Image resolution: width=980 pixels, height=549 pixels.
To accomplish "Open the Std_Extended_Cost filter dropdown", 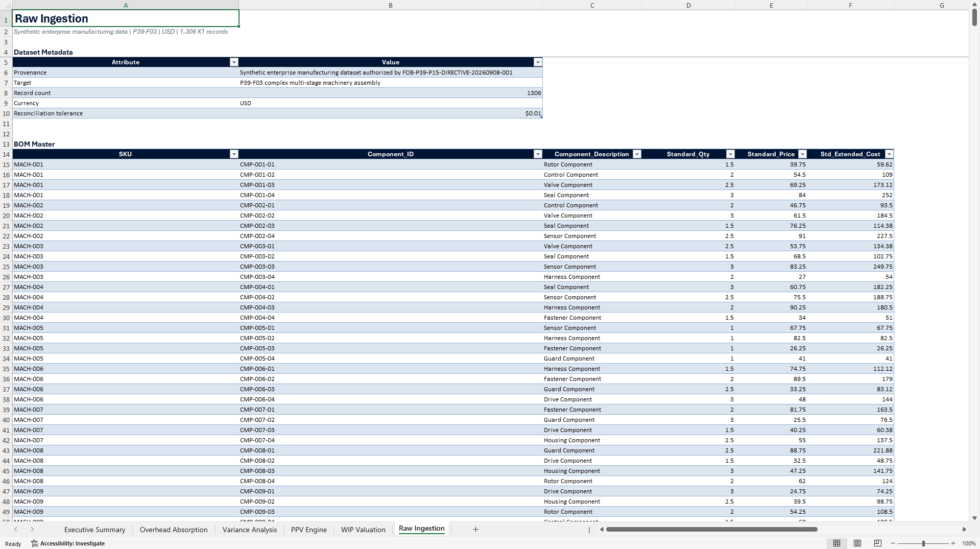I will click(889, 154).
